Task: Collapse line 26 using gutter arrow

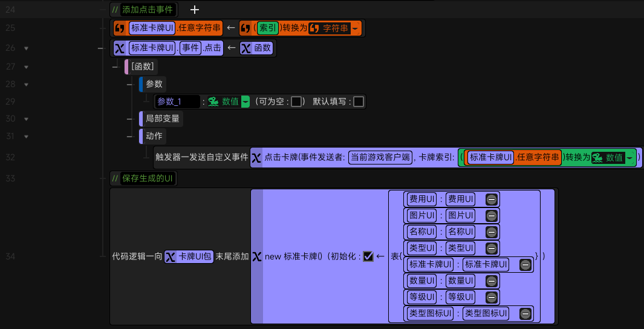Action: click(x=26, y=48)
